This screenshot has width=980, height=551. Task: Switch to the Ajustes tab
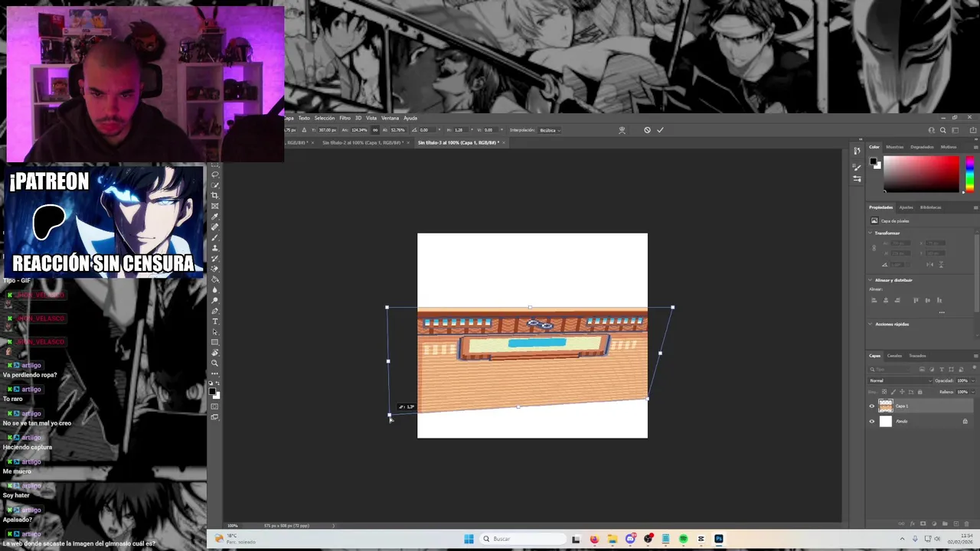[x=906, y=207]
